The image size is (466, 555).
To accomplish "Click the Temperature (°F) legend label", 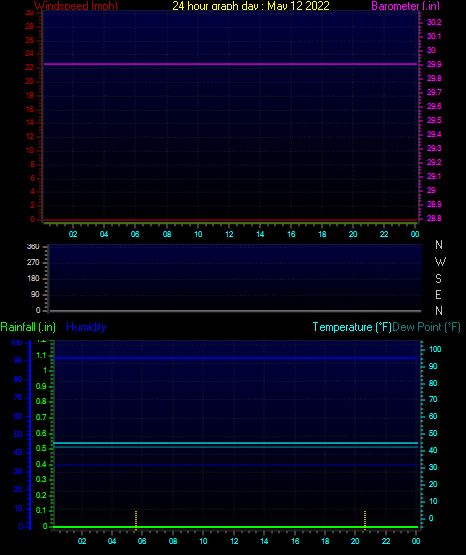I will click(x=352, y=327).
